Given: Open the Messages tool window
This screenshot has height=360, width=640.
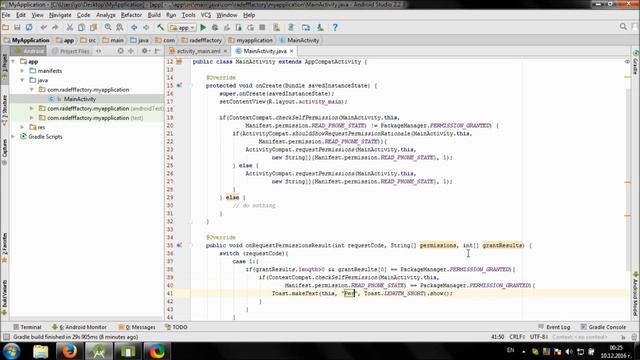Looking at the screenshot, I should click(x=137, y=327).
